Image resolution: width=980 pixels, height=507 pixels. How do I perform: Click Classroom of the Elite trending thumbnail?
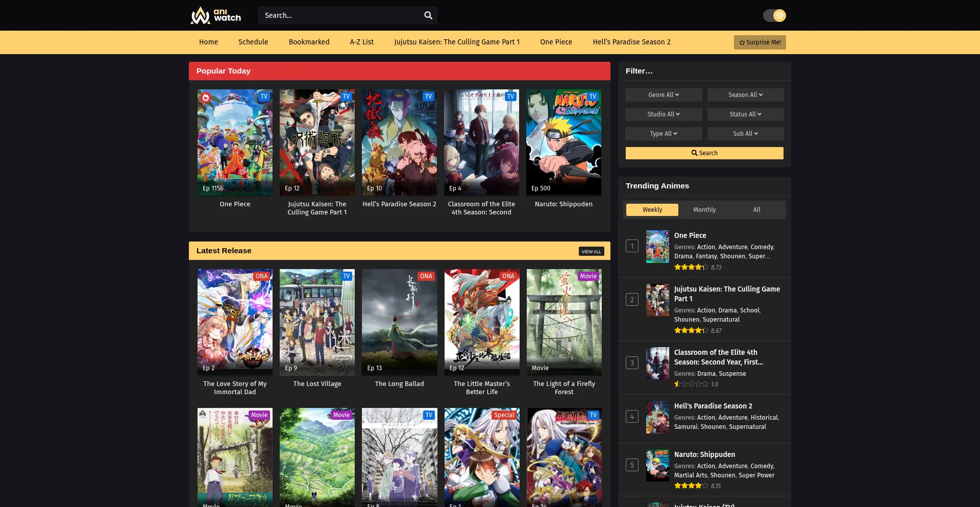[657, 364]
